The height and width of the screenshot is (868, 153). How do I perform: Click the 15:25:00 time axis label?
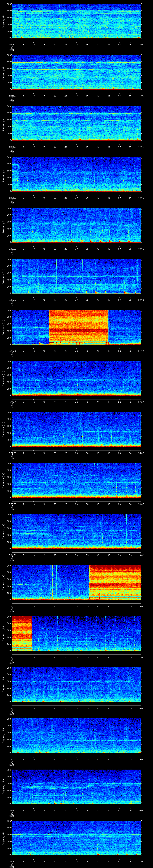(12, 606)
